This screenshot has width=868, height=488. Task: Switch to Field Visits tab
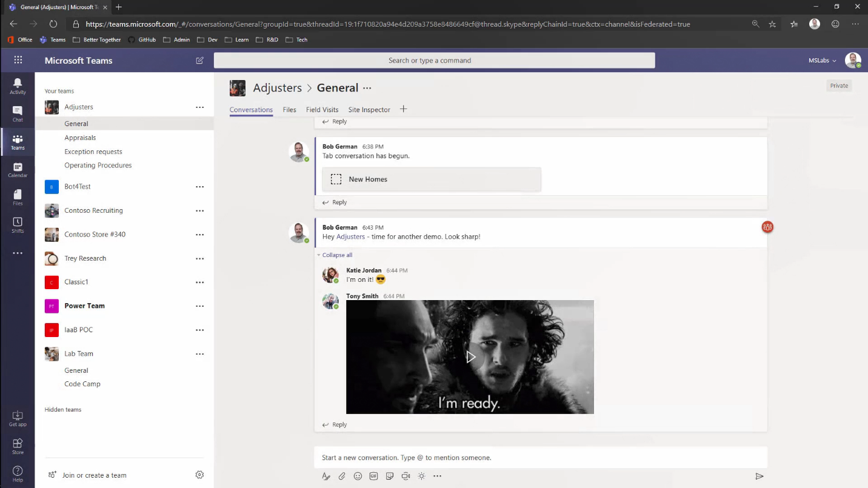(322, 110)
